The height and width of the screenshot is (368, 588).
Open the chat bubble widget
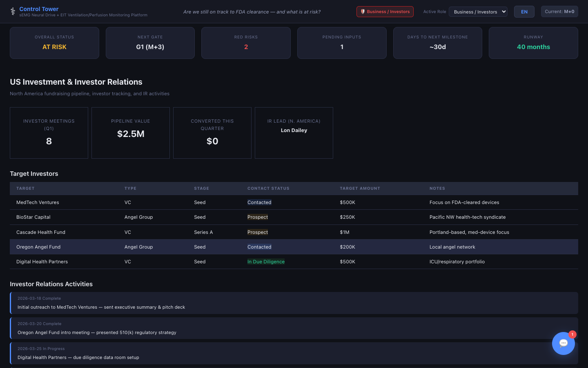[563, 343]
